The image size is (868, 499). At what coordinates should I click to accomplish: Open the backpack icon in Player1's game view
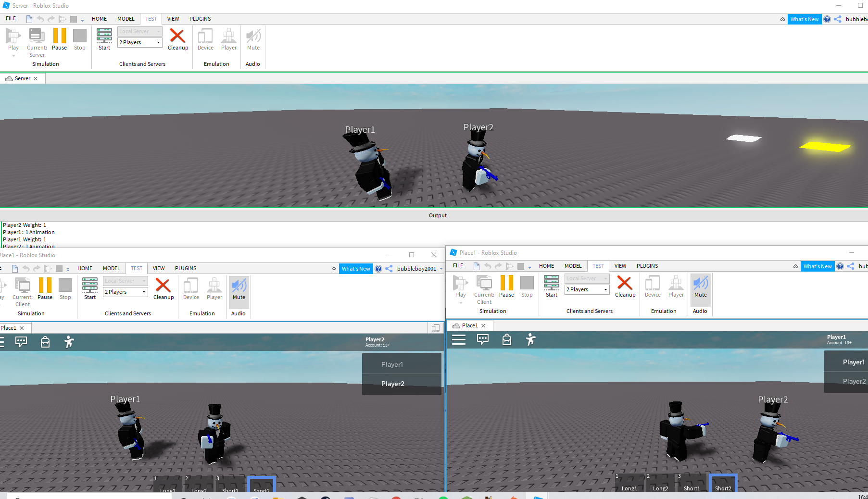coord(507,339)
